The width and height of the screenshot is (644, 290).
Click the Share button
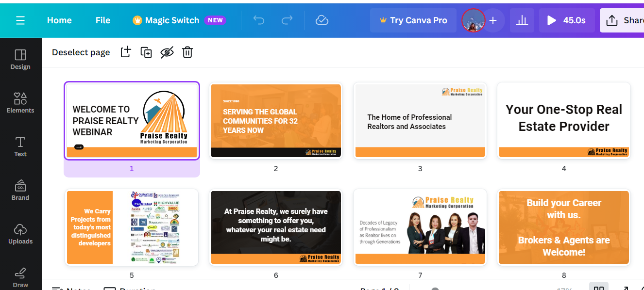[x=622, y=20]
